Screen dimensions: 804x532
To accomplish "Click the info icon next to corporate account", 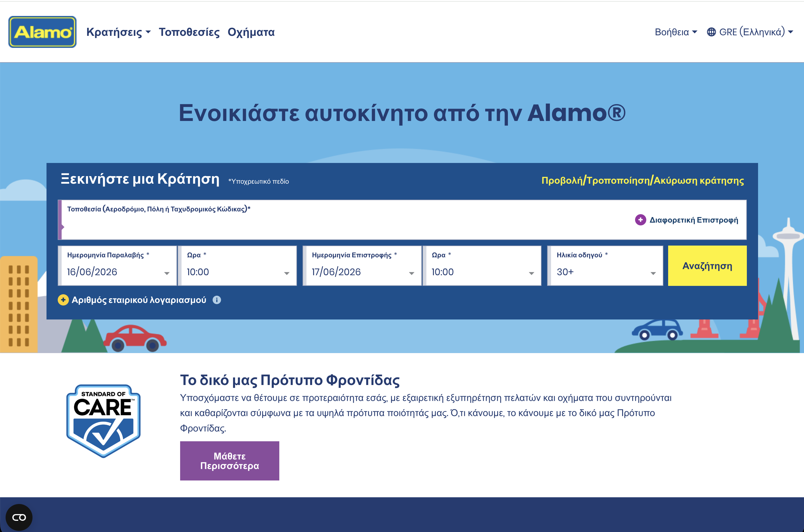I will click(x=217, y=300).
